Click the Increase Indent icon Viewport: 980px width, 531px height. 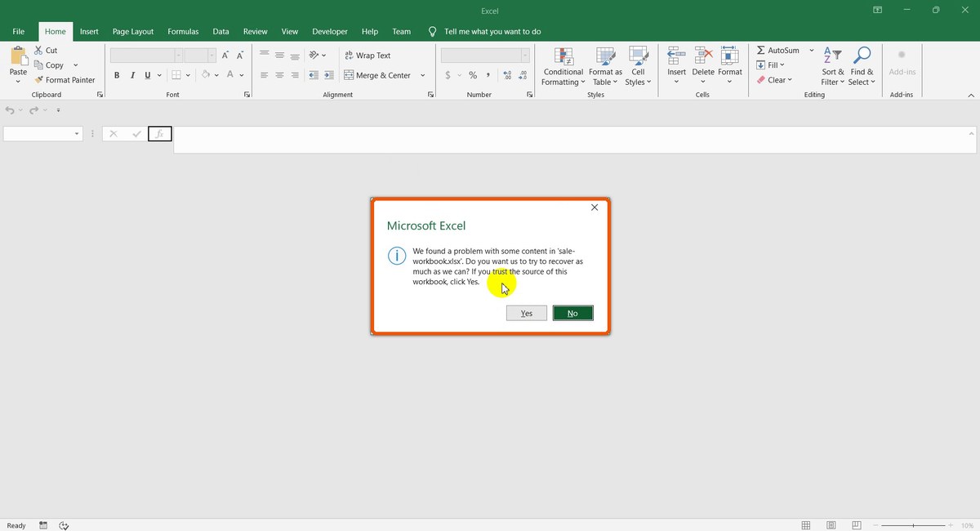pyautogui.click(x=328, y=75)
